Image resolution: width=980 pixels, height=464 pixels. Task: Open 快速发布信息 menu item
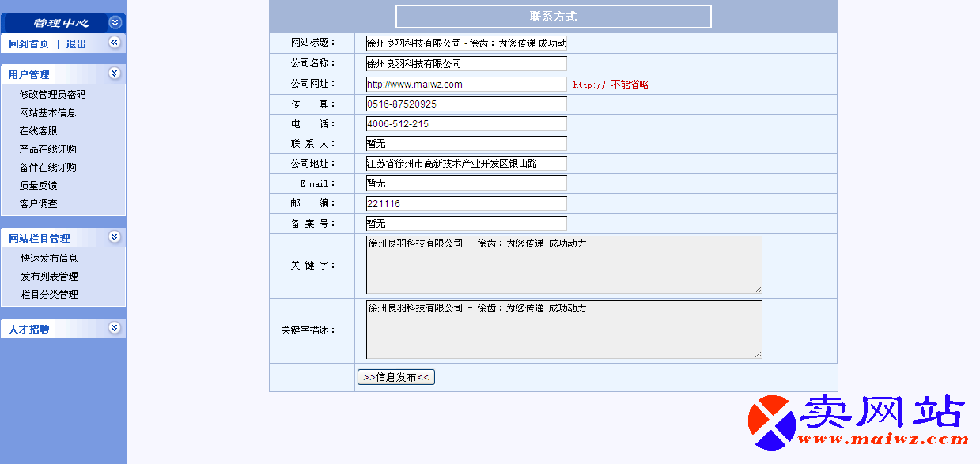click(x=49, y=258)
